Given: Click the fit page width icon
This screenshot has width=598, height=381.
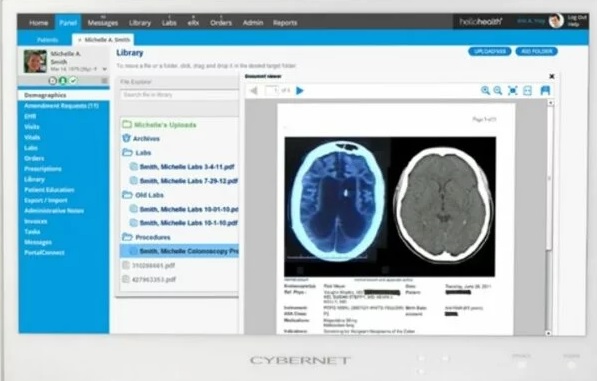Looking at the screenshot, I should 527,90.
